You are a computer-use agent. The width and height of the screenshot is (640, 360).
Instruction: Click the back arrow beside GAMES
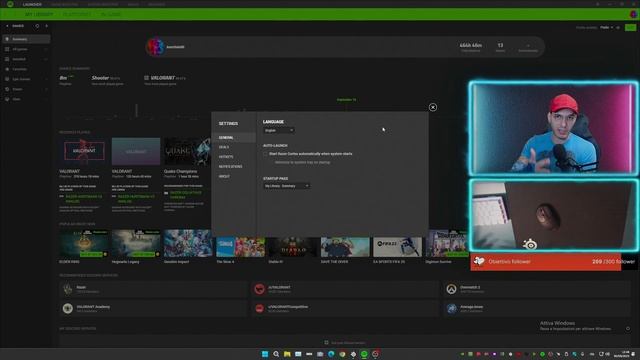point(7,26)
